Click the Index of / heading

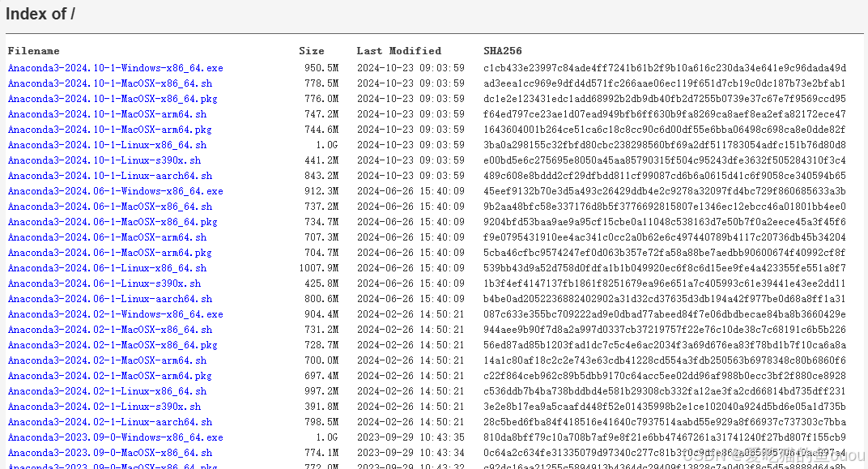40,14
